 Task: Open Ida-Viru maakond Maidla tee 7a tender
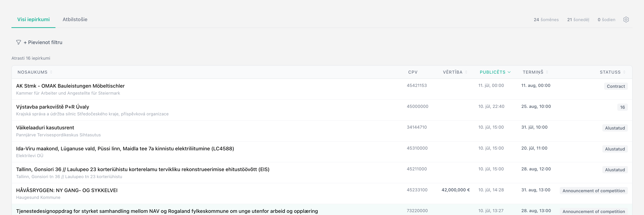pos(125,148)
